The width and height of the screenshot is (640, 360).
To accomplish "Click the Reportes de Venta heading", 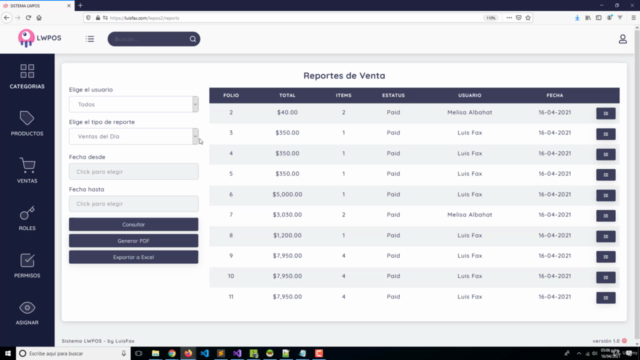I will (x=344, y=76).
